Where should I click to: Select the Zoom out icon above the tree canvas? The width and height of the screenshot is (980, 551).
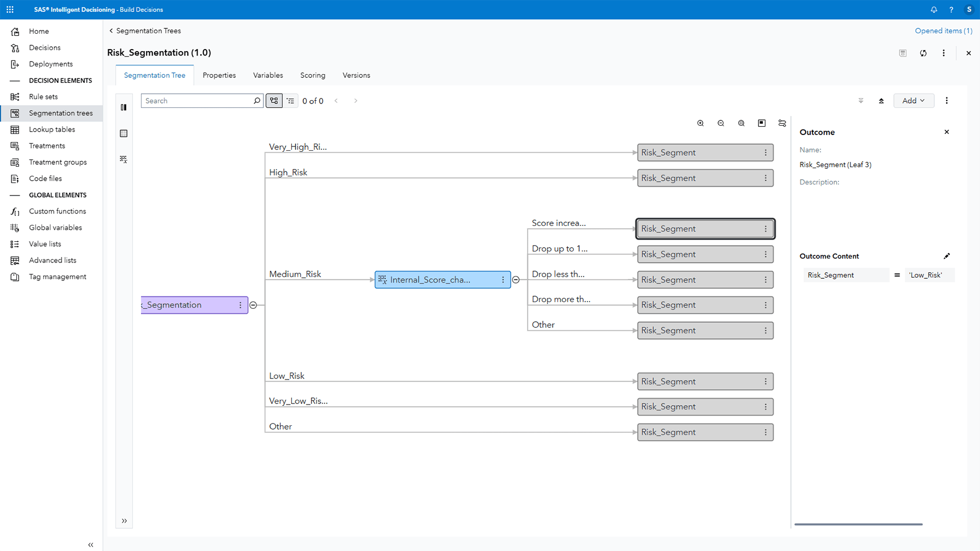pos(721,123)
